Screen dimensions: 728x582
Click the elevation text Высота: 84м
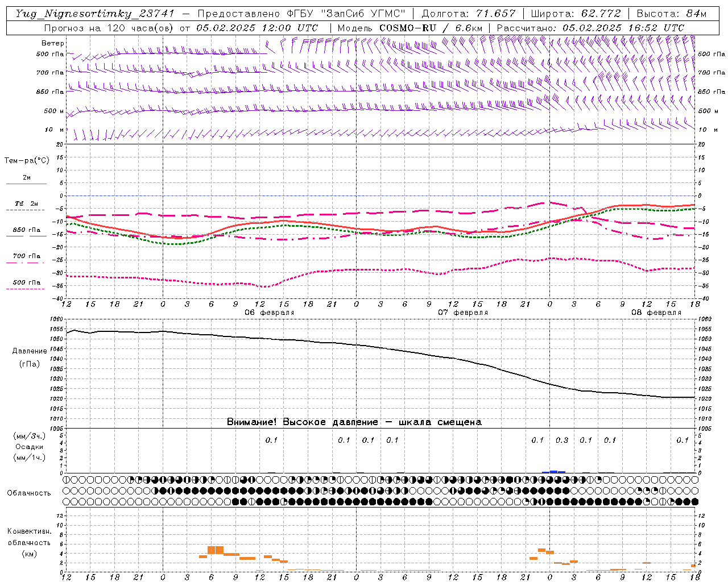671,14
